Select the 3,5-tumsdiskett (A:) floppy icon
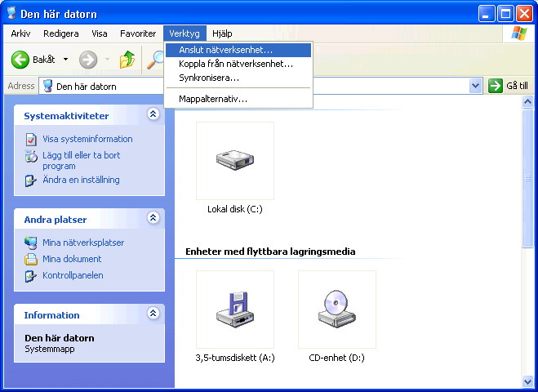 click(x=234, y=310)
